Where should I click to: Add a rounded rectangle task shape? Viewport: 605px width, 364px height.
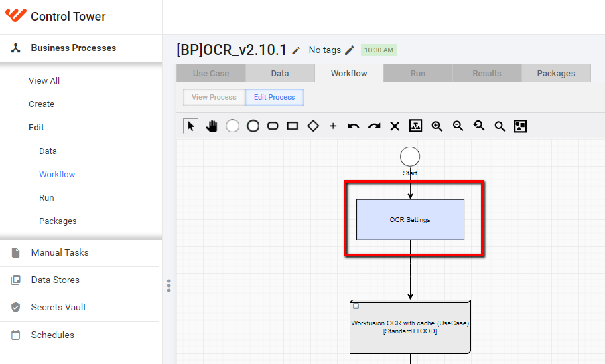pyautogui.click(x=273, y=126)
